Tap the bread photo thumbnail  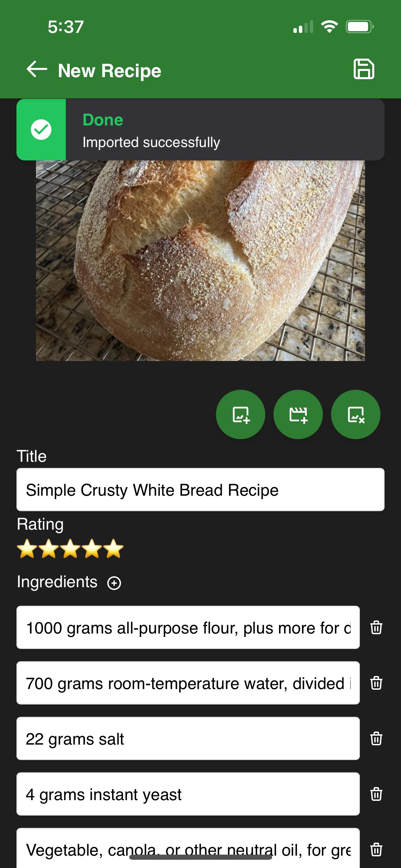pyautogui.click(x=200, y=261)
